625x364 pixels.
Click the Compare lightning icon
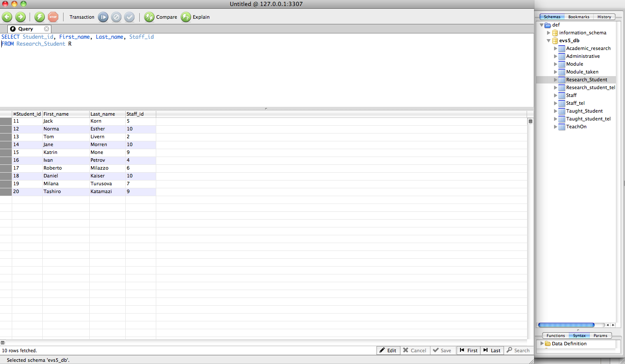tap(149, 17)
